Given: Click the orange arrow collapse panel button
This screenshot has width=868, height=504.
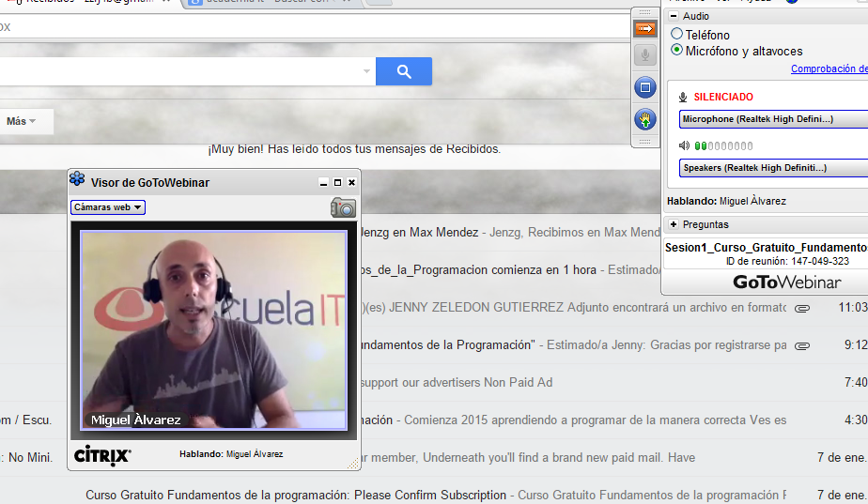Looking at the screenshot, I should 644,29.
